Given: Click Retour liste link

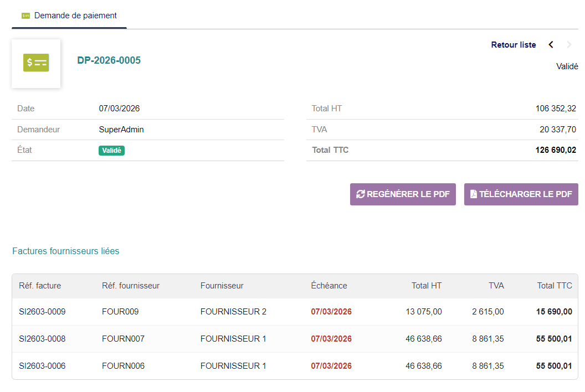Looking at the screenshot, I should (513, 45).
